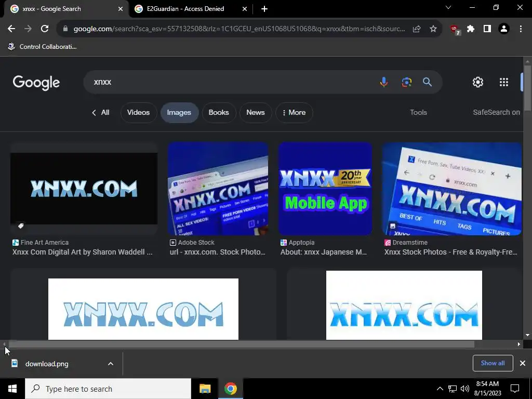Screen dimensions: 532x399
Task: Click the Windows taskbar search box
Action: (108, 389)
